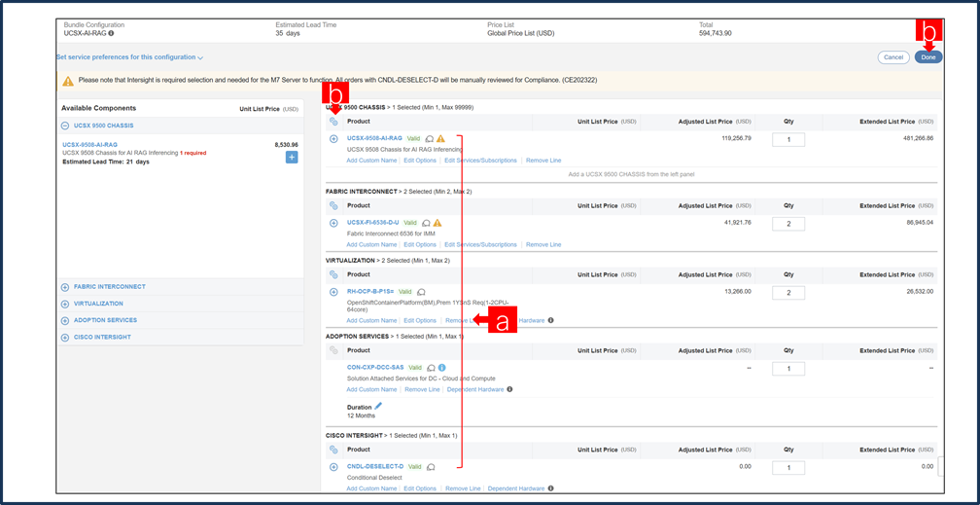Image resolution: width=980 pixels, height=505 pixels.
Task: Click expand-all icon in ADOPTION SERVICES header
Action: (x=333, y=350)
